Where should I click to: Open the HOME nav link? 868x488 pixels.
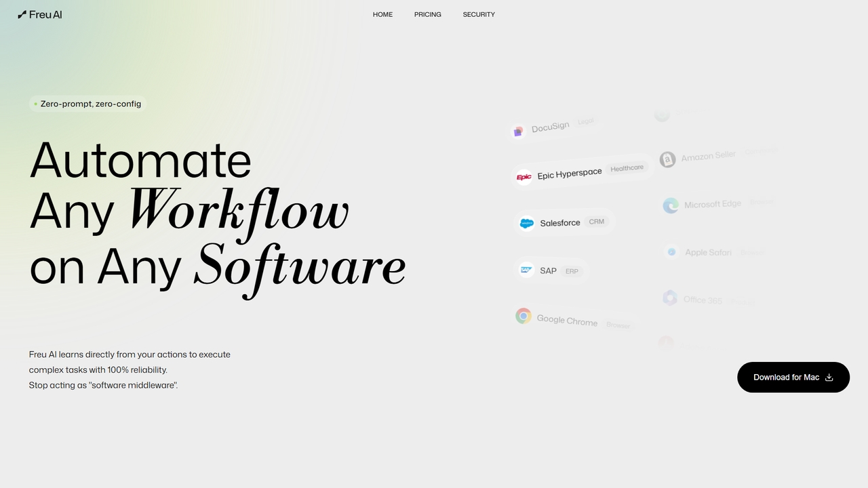[x=382, y=14]
